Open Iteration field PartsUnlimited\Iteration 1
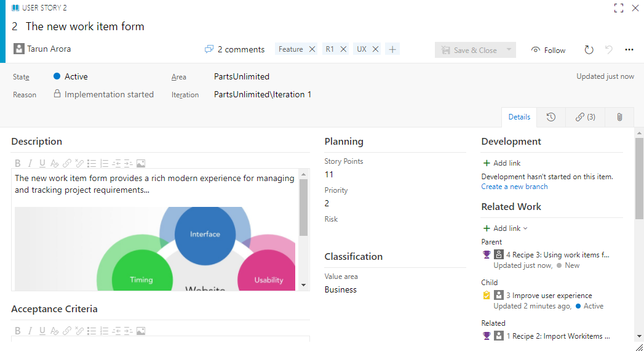Viewport: 644px width, 351px height. 263,95
